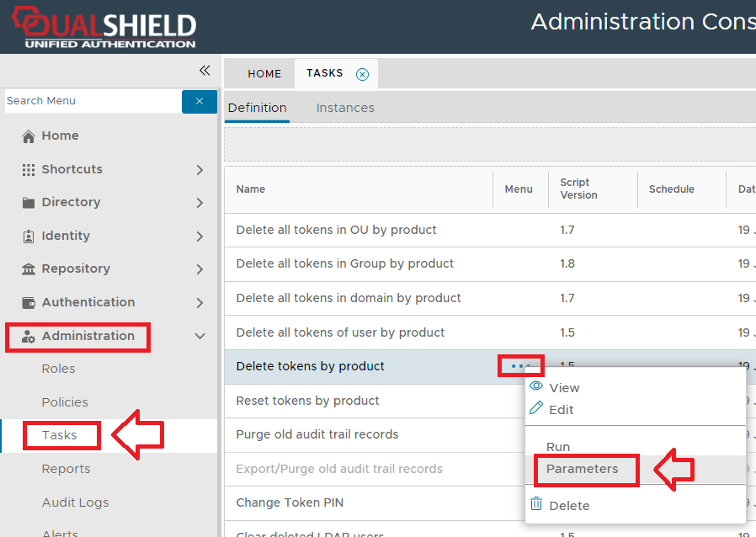
Task: Open Tasks under Administration
Action: coord(60,436)
